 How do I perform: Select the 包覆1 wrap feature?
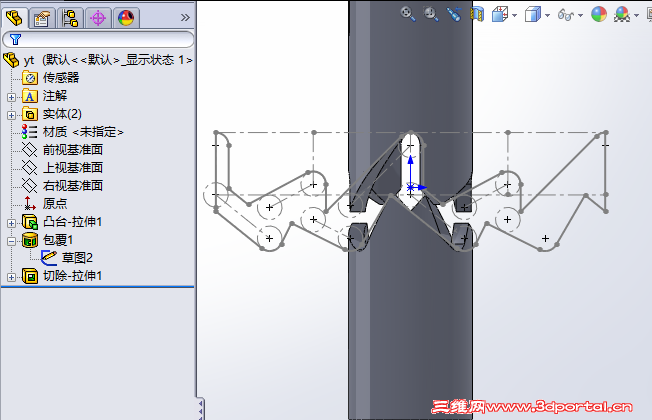48,240
